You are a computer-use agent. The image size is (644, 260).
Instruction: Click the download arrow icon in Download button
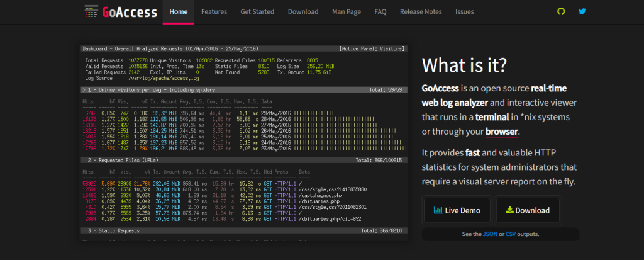pos(509,210)
